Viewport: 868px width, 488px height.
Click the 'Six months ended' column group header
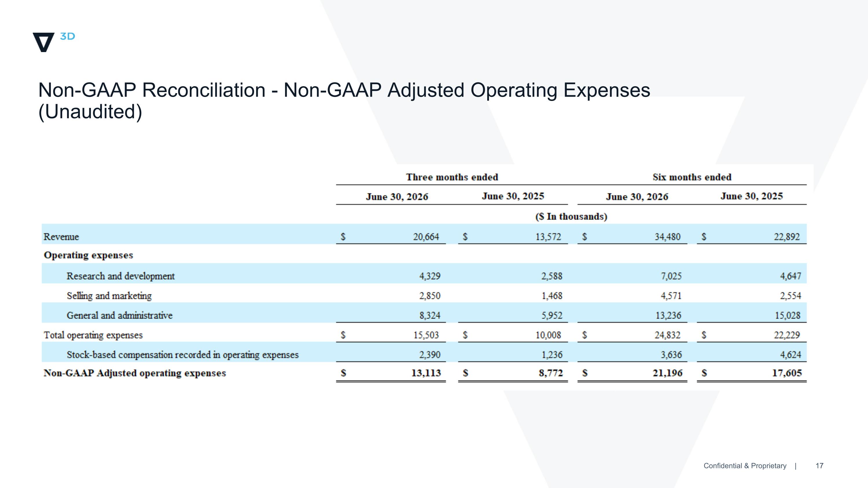pyautogui.click(x=692, y=177)
